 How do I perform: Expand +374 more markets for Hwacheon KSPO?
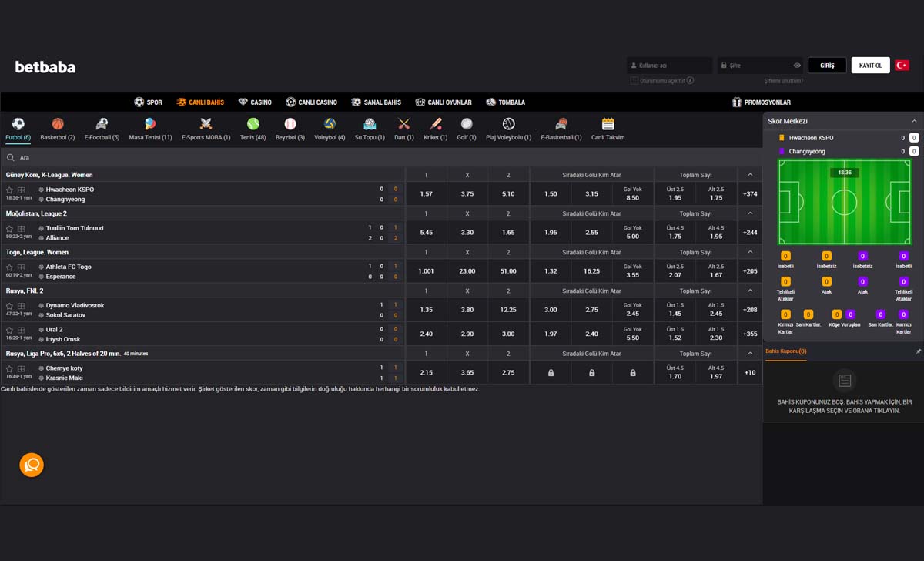[x=750, y=194]
